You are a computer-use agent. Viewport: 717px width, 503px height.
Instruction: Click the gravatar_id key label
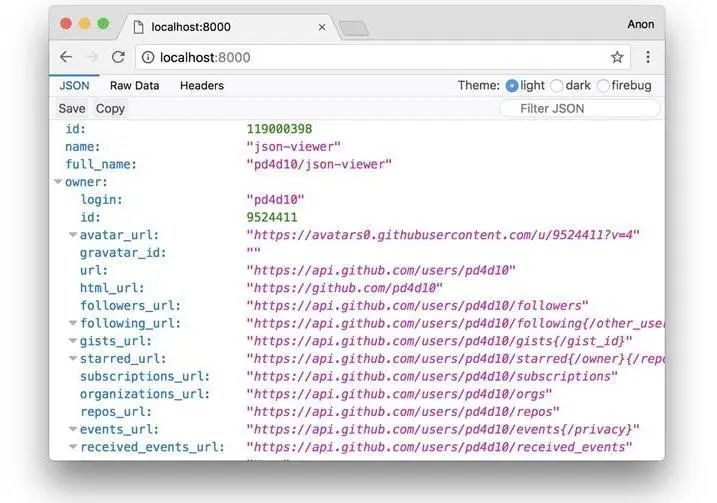pyautogui.click(x=123, y=253)
